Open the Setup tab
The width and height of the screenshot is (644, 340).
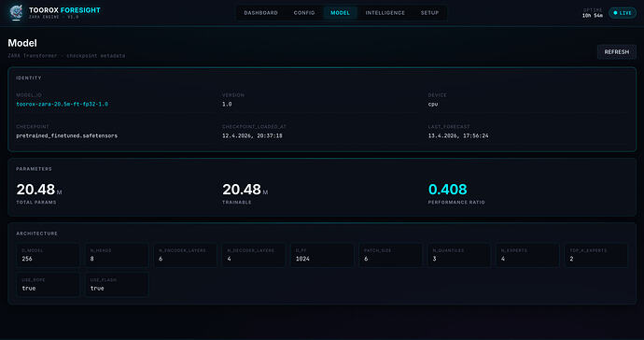click(x=429, y=13)
